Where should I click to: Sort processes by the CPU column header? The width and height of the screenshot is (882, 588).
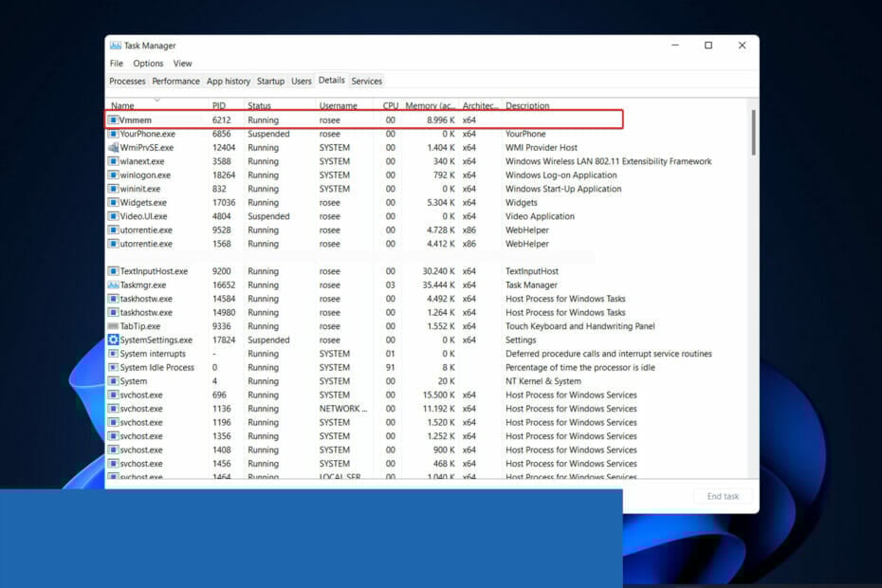pyautogui.click(x=389, y=105)
